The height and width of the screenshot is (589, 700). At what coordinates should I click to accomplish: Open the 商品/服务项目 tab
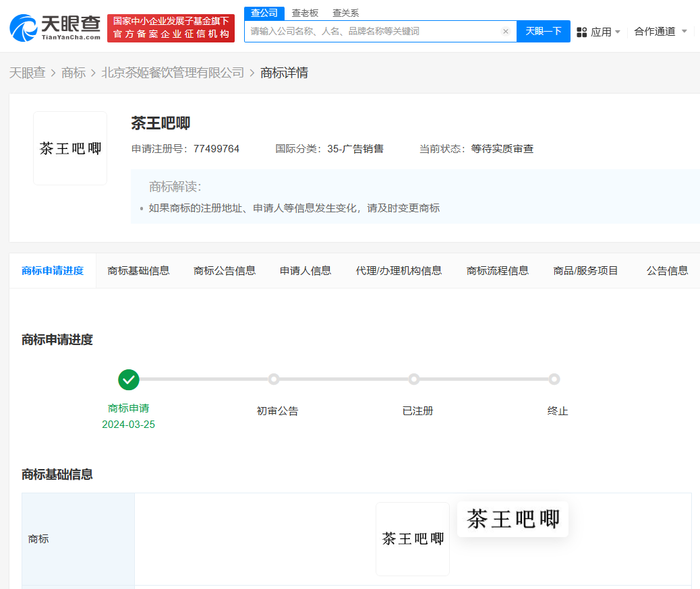point(585,271)
